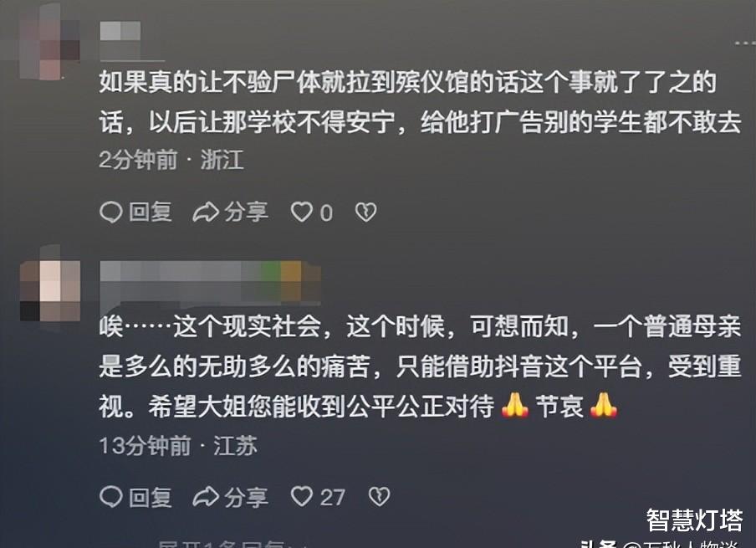The width and height of the screenshot is (756, 548).
Task: Click reply bubble icon on Zhejiang comment
Action: click(111, 213)
